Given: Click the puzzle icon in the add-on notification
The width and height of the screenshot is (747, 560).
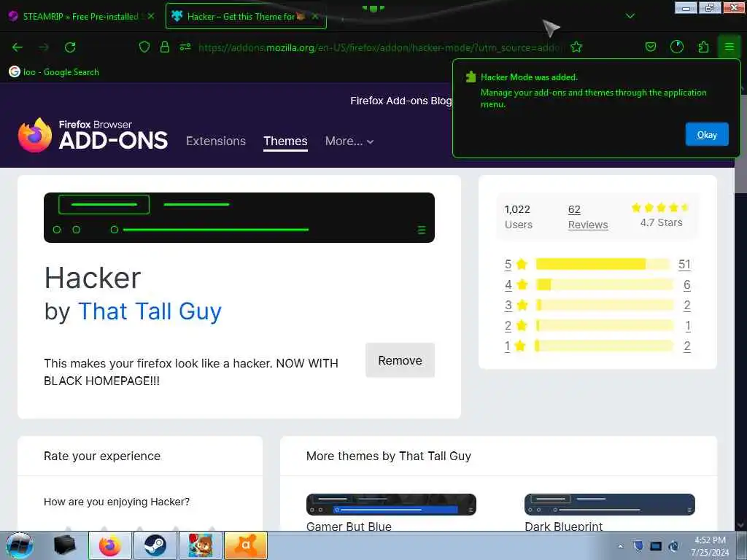Looking at the screenshot, I should [x=471, y=77].
